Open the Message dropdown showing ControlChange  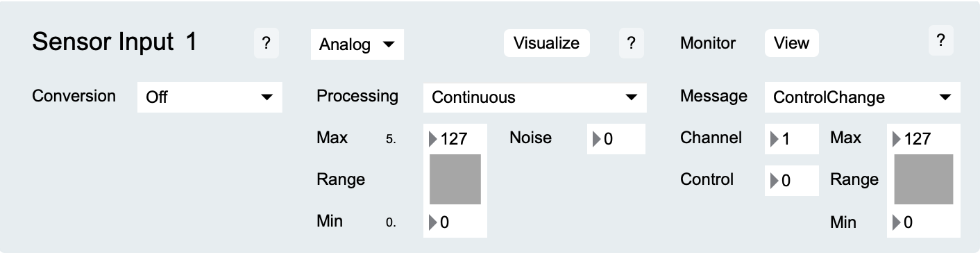point(863,98)
